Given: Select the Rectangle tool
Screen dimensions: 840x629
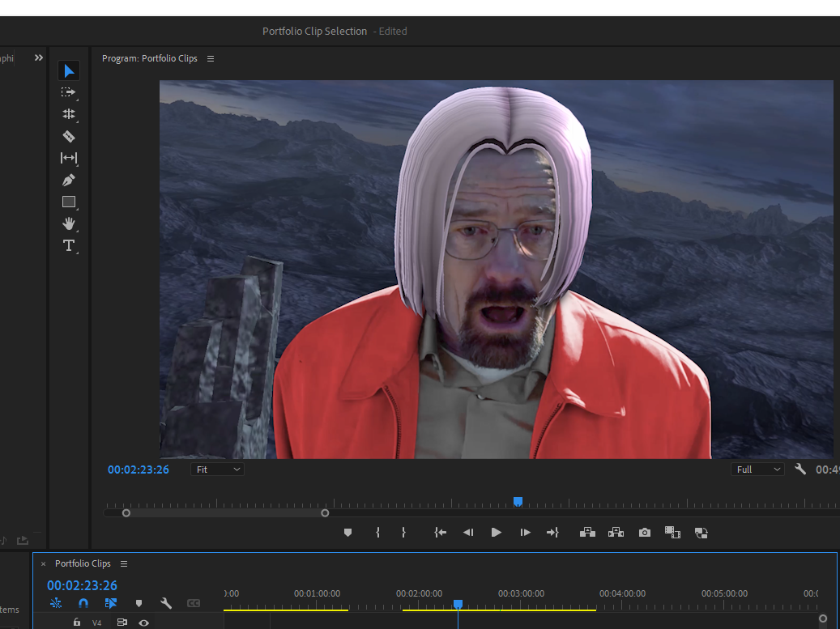Looking at the screenshot, I should tap(69, 202).
